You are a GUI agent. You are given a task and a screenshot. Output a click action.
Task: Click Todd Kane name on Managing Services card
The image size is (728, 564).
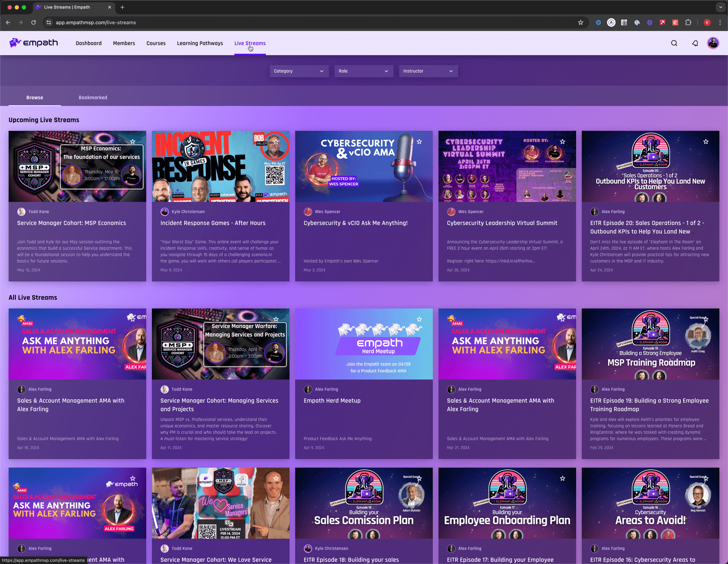182,389
